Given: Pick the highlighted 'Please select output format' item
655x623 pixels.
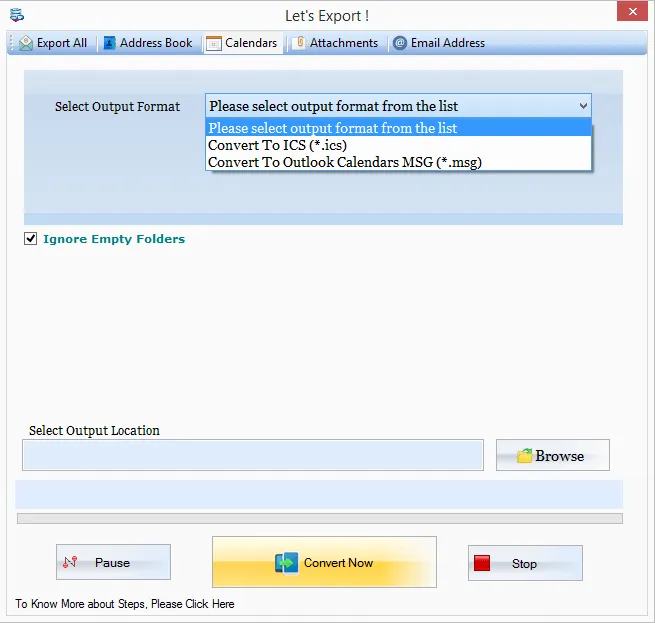Looking at the screenshot, I should (399, 128).
